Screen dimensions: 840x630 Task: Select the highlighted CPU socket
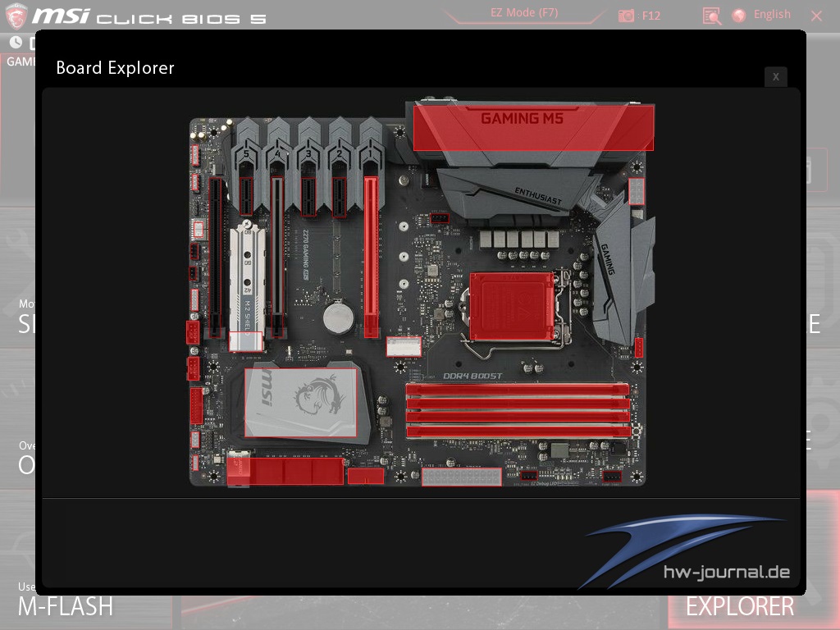click(512, 307)
